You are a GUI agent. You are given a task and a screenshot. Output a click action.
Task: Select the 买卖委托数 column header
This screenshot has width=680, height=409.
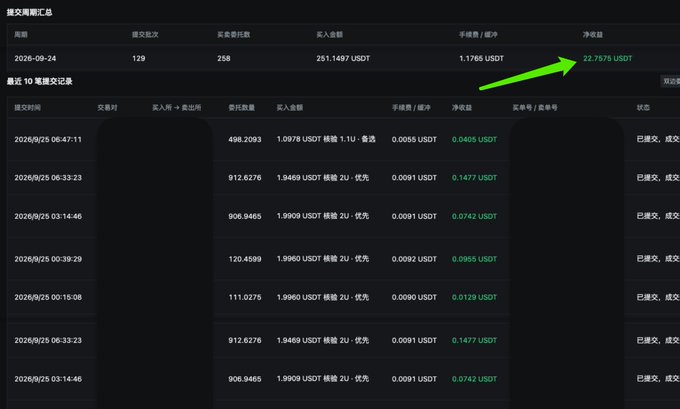coord(234,34)
